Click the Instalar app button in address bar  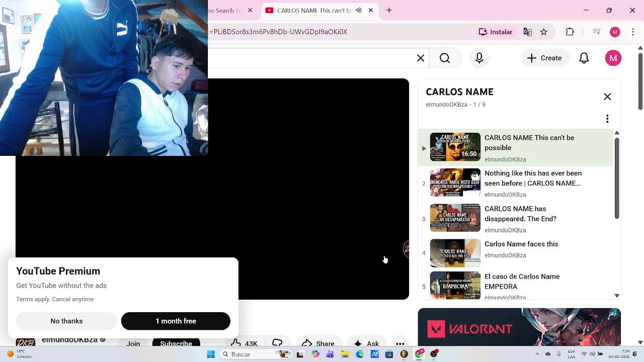(x=496, y=32)
